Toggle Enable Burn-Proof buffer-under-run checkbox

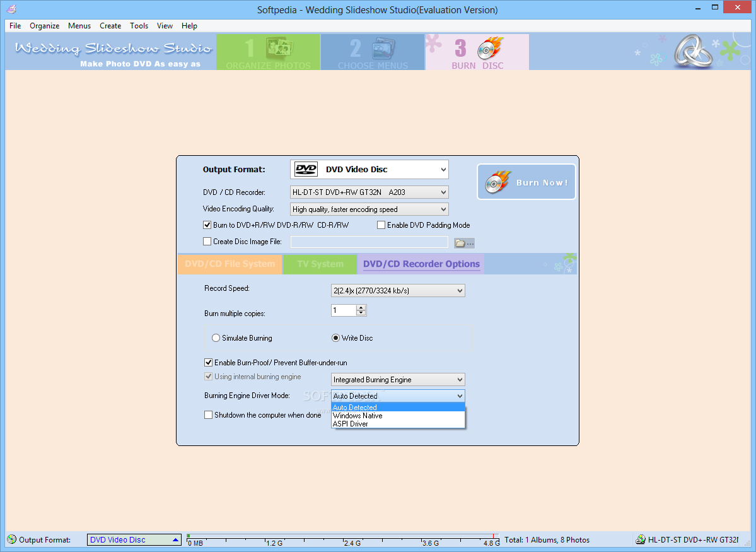[x=208, y=362]
